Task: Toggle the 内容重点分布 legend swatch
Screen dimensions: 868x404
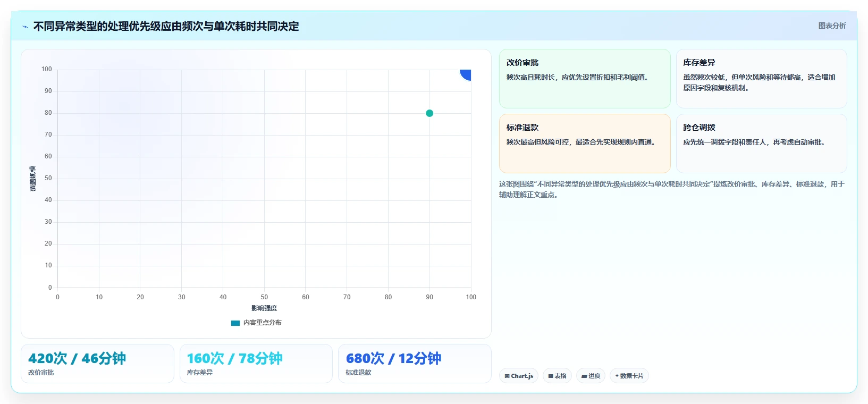Action: click(x=235, y=323)
